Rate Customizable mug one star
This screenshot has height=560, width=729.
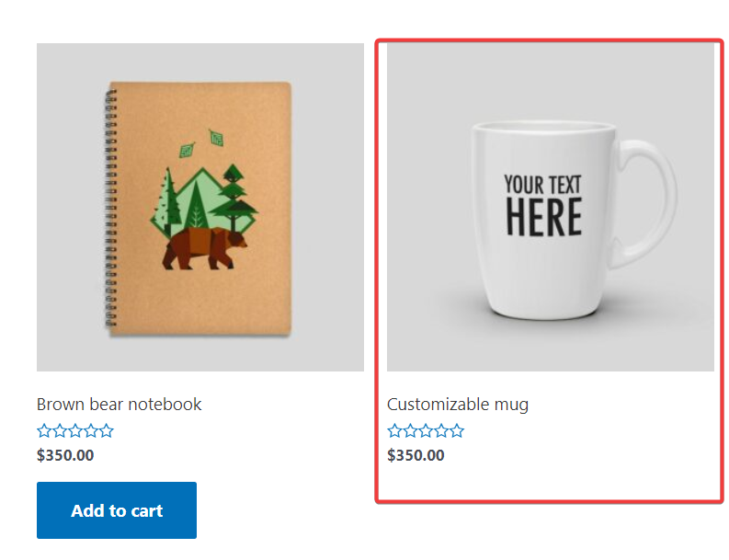395,430
